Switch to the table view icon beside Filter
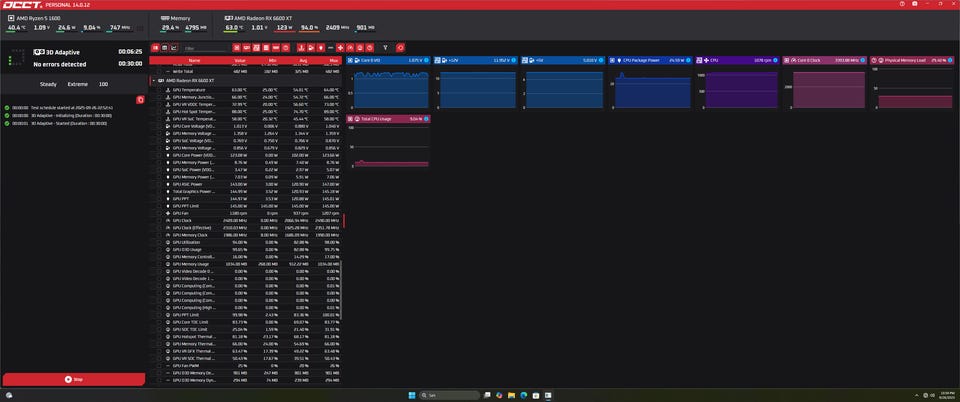The width and height of the screenshot is (960, 402). 165,48
